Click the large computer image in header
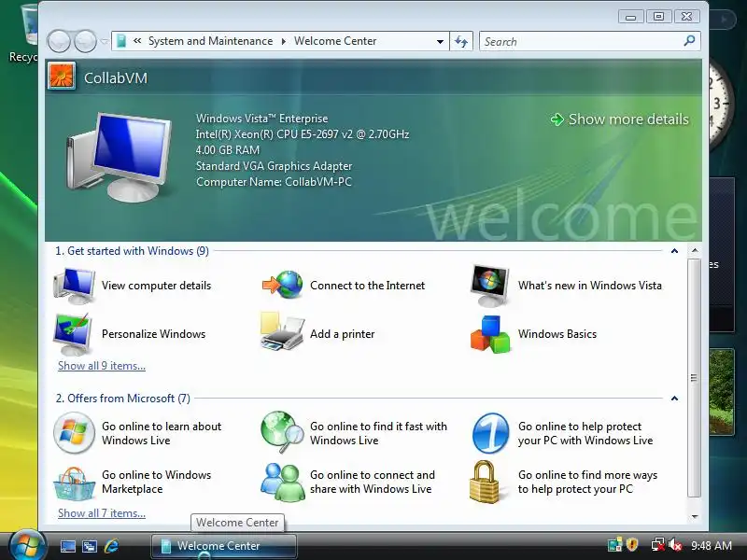The image size is (747, 560). [x=120, y=157]
